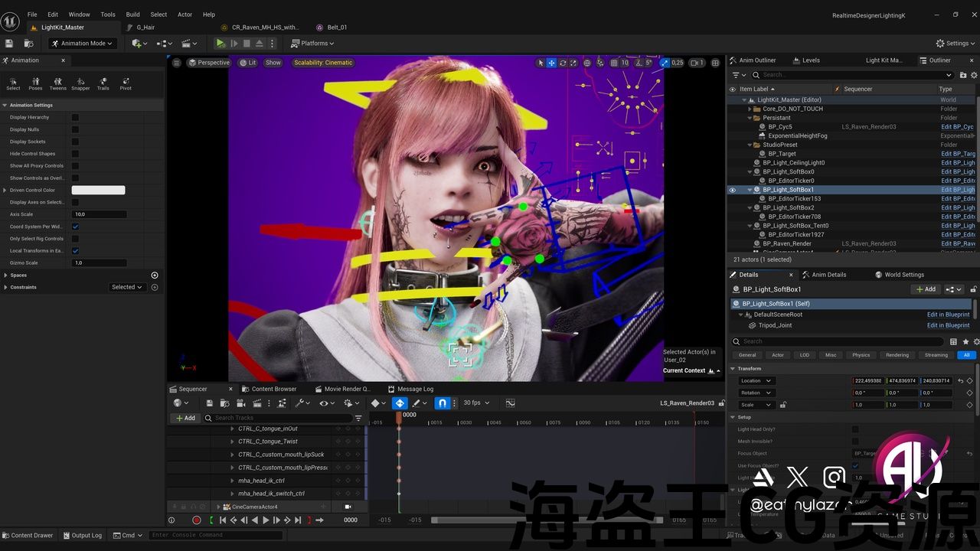Click the Content Drawer button
Image resolution: width=980 pixels, height=551 pixels.
(28, 536)
